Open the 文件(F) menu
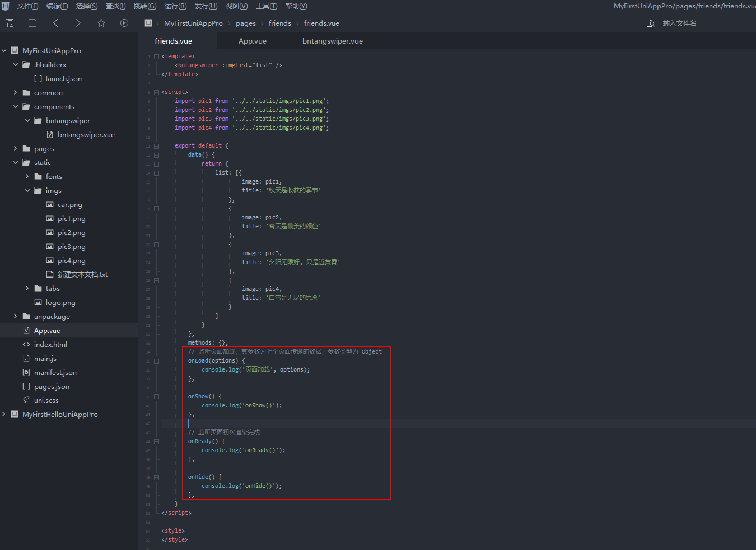Screen dimensions: 756x550 pyautogui.click(x=28, y=6)
